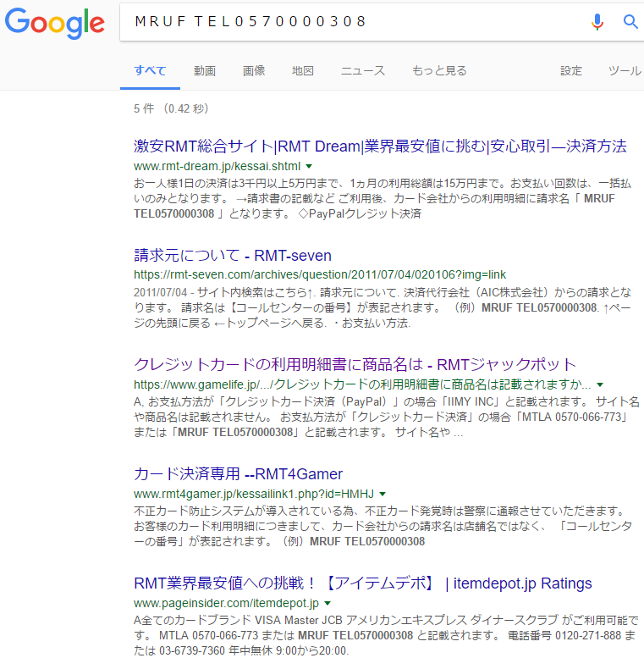
Task: Expand the arrow next to rmt-dream.jp URL
Action: [x=309, y=167]
